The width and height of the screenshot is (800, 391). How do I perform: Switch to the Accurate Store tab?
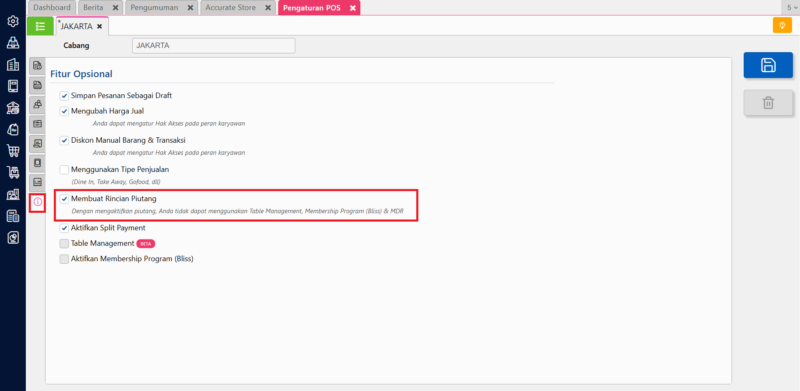[x=231, y=8]
